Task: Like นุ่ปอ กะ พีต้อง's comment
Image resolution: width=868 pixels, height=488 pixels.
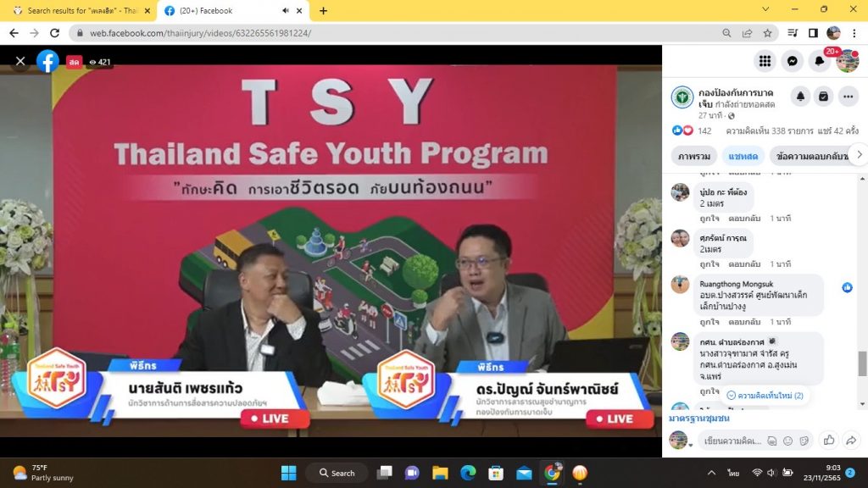Action: tap(709, 219)
